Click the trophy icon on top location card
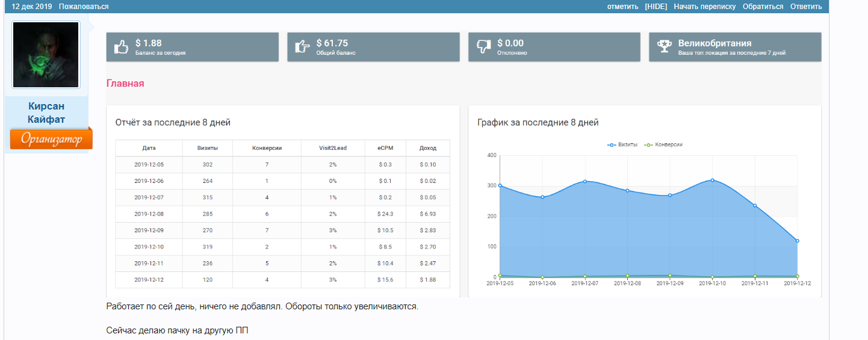Viewport: 868px width, 340px height. pos(664,47)
